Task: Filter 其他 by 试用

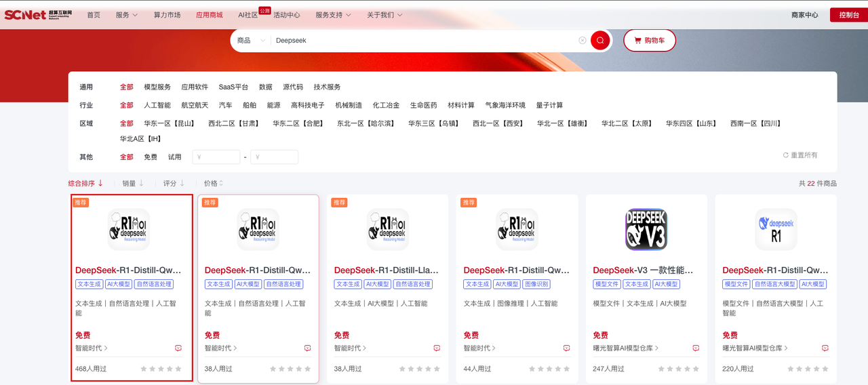Action: (175, 157)
